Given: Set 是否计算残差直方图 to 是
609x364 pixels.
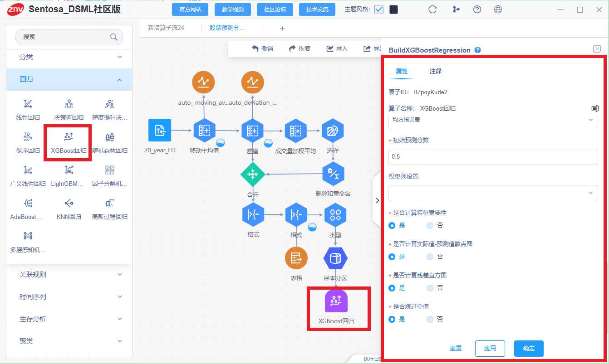Looking at the screenshot, I should click(392, 288).
